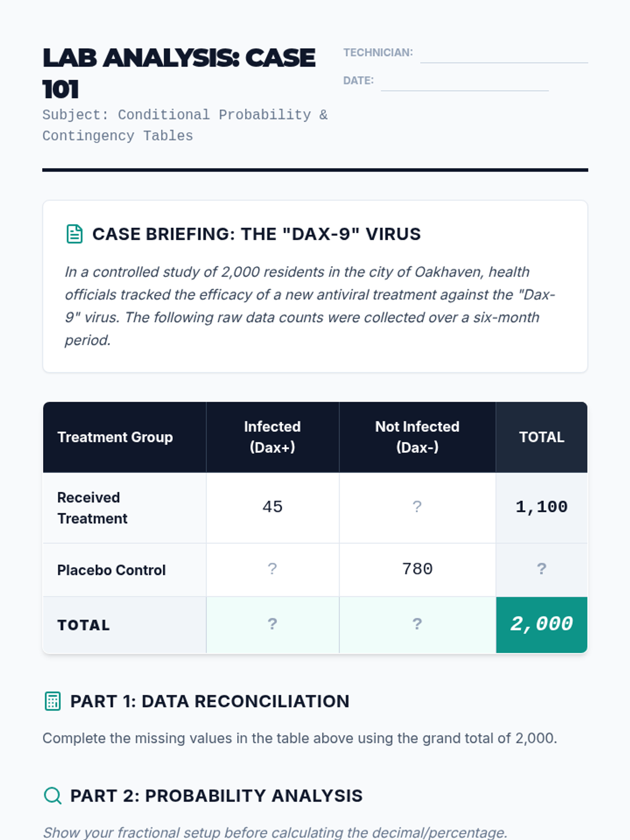Select the Received Treatment Not Infected cell
Viewport: 630px width, 840px height.
(417, 507)
